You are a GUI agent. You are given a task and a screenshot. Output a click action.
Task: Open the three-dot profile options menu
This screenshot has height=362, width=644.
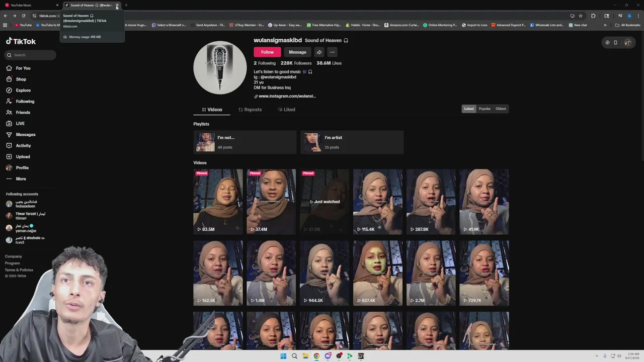point(332,52)
